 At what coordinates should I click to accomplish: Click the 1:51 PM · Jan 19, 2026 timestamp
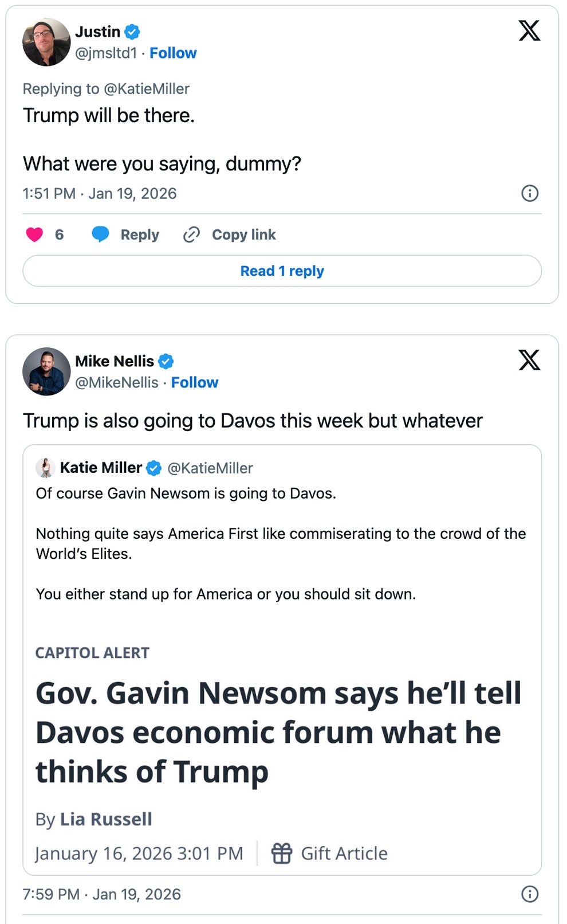(100, 194)
